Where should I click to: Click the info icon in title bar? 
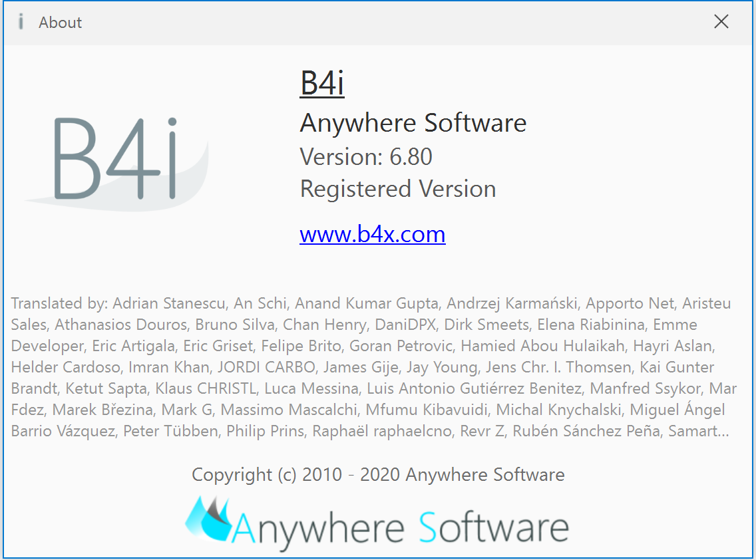tap(21, 22)
